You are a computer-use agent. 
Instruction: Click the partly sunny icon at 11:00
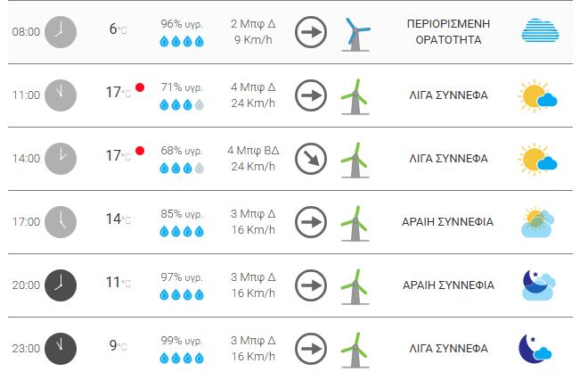pyautogui.click(x=538, y=95)
